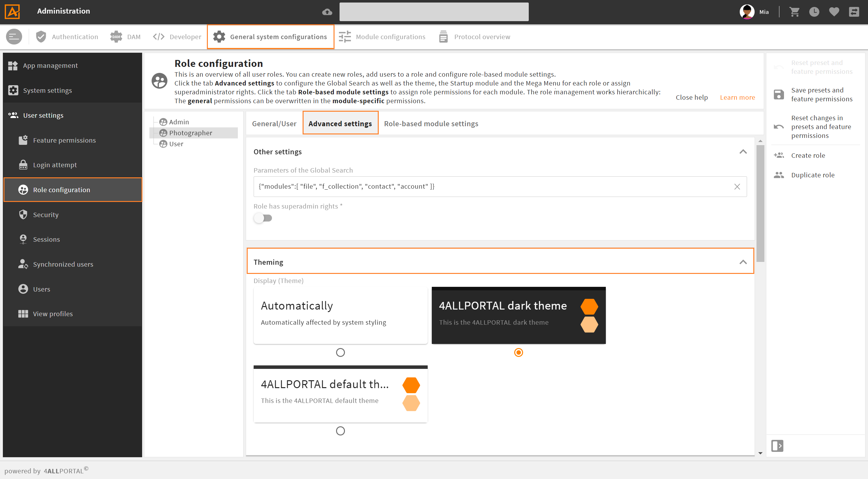Viewport: 868px width, 479px height.
Task: Select the 4ALLPORTAL default theme radio button
Action: tap(340, 431)
